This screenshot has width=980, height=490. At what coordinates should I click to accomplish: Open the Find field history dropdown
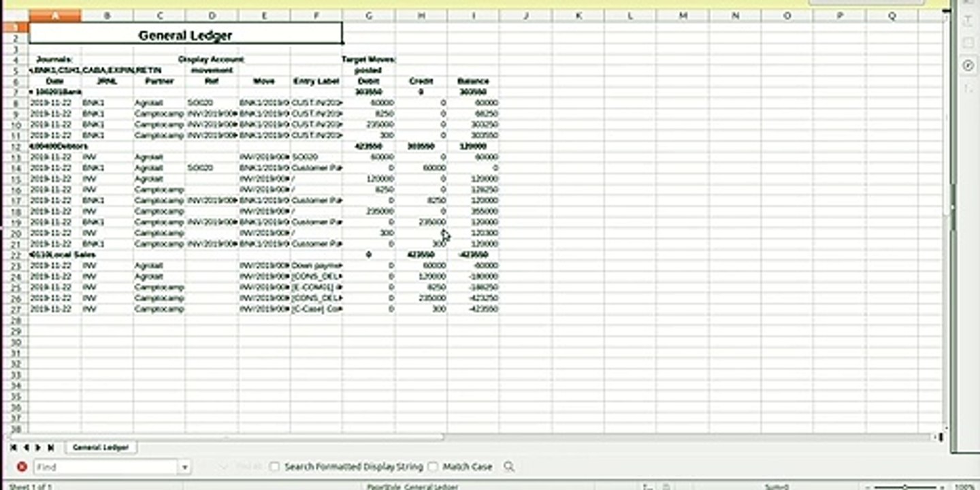click(184, 467)
